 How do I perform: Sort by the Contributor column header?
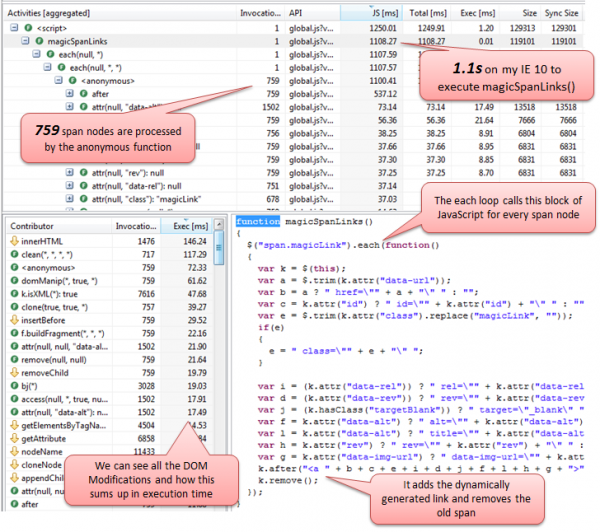pyautogui.click(x=59, y=226)
